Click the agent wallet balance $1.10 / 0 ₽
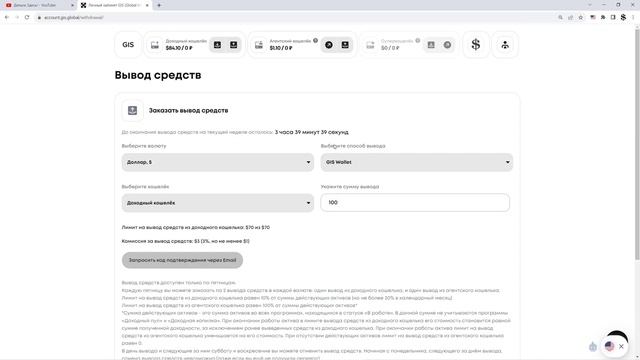Viewport: 640px width, 360px height. (x=281, y=48)
